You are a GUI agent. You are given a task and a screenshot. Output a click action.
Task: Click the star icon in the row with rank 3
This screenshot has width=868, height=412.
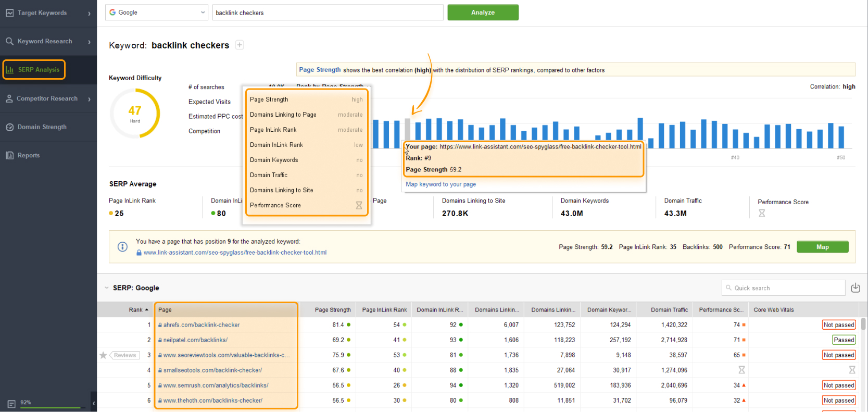(103, 355)
